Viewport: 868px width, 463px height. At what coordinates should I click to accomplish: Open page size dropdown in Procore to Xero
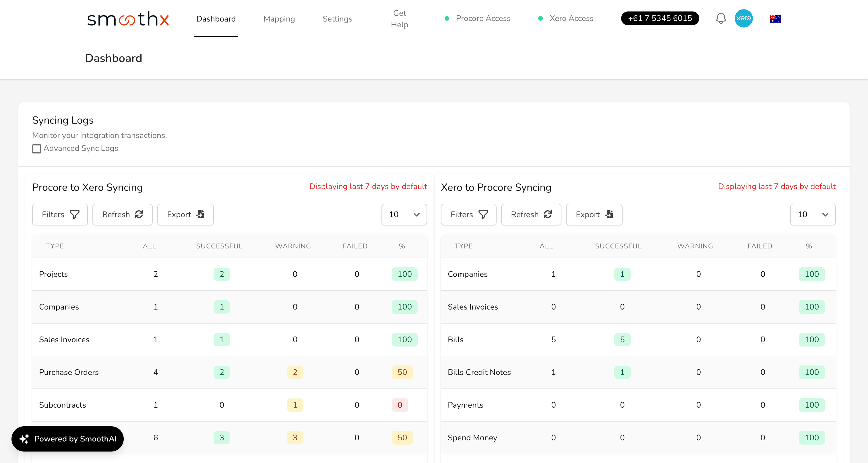click(404, 215)
